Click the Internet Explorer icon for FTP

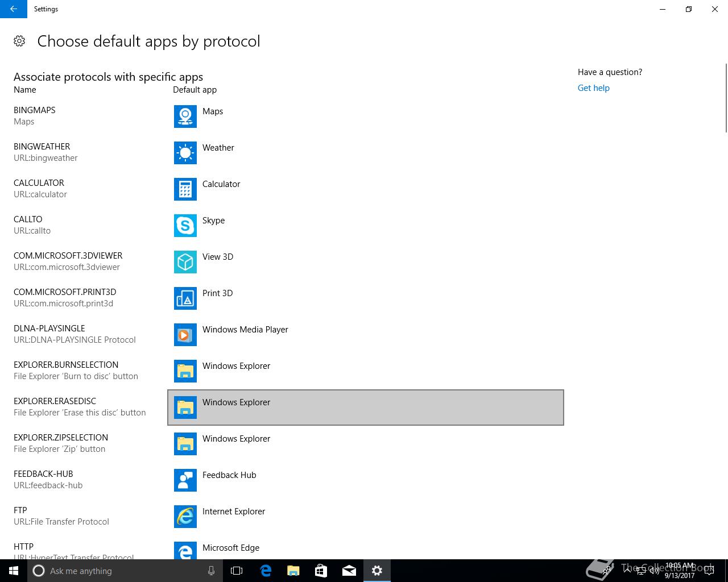[x=185, y=517]
